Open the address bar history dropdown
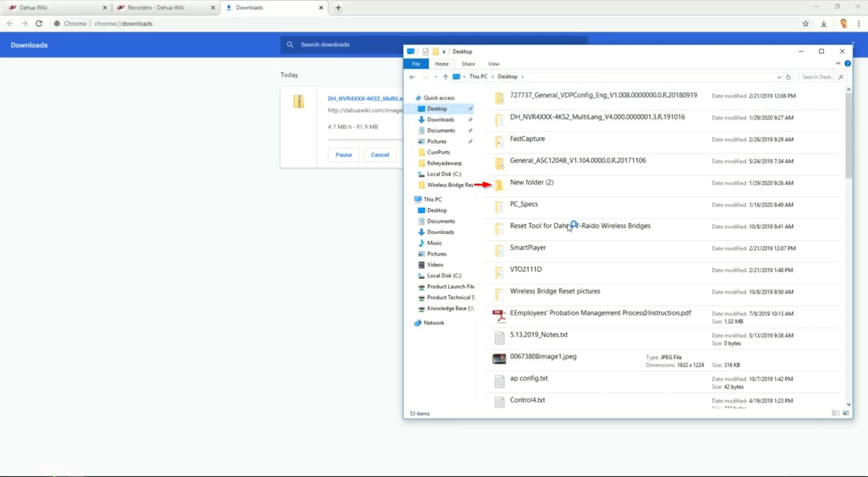868x477 pixels. [x=779, y=77]
